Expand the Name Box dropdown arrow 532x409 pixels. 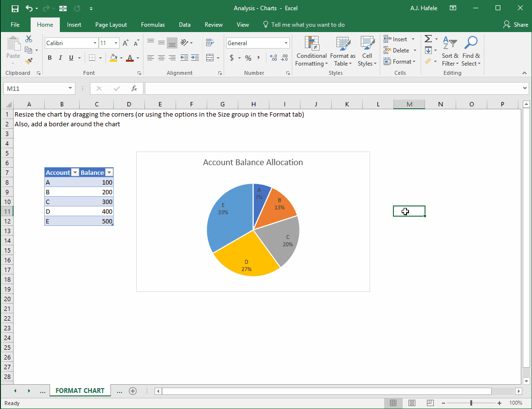(70, 88)
